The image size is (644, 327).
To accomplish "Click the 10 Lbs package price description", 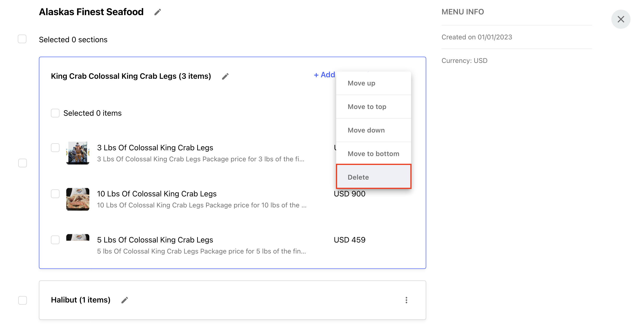I will (201, 205).
